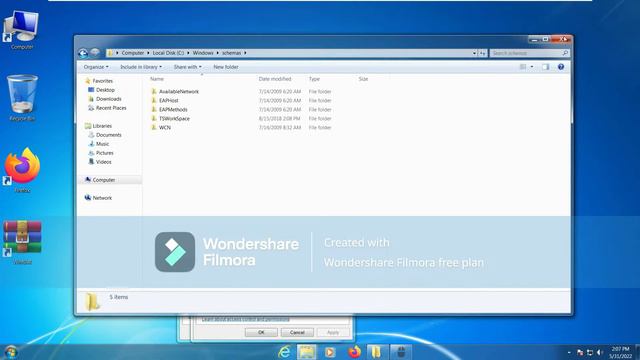Expand the arrow after schemas breadcrumb
This screenshot has height=360, width=640.
tap(245, 53)
